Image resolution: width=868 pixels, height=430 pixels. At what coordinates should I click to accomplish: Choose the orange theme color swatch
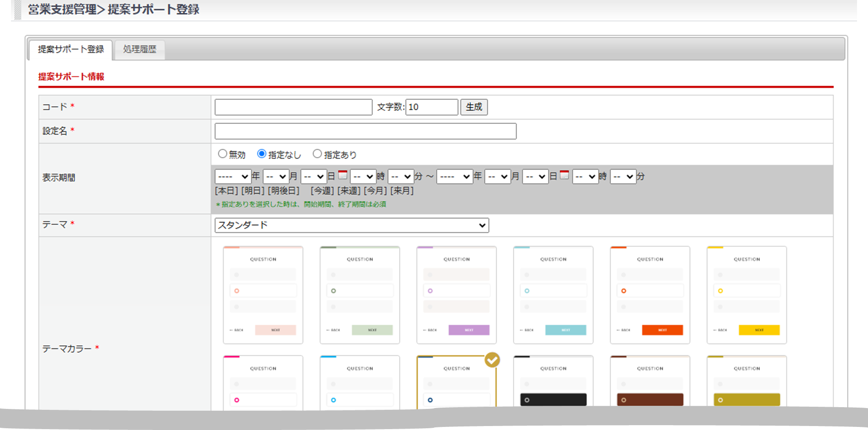[650, 295]
